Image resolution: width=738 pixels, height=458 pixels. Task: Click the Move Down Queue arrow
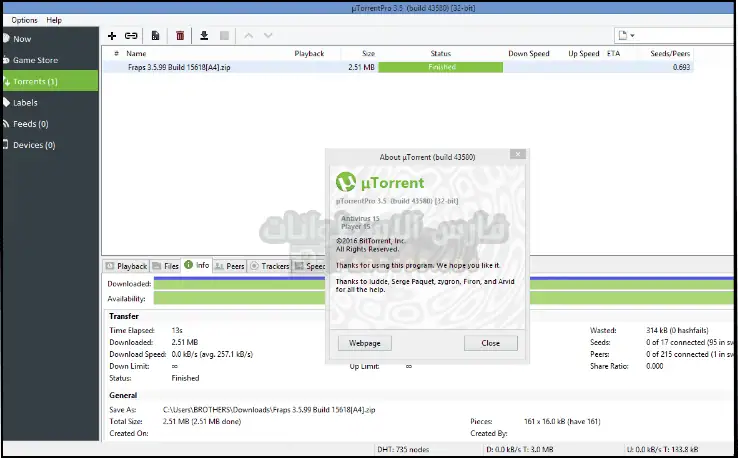pyautogui.click(x=267, y=35)
